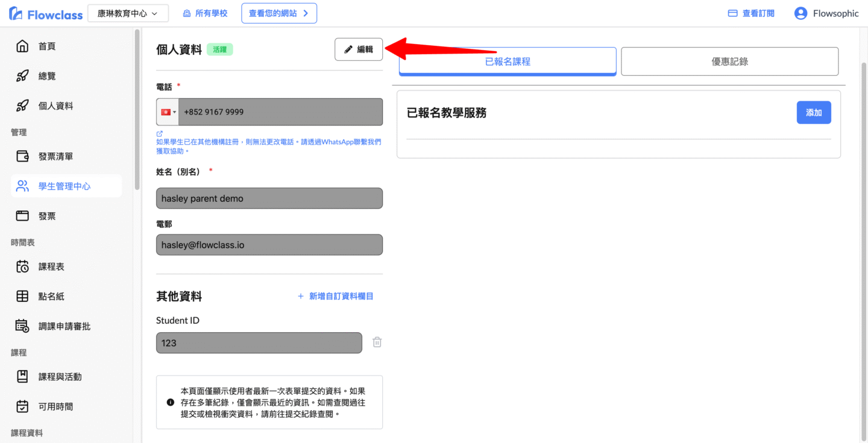Delete Student ID field with trash icon

click(377, 342)
